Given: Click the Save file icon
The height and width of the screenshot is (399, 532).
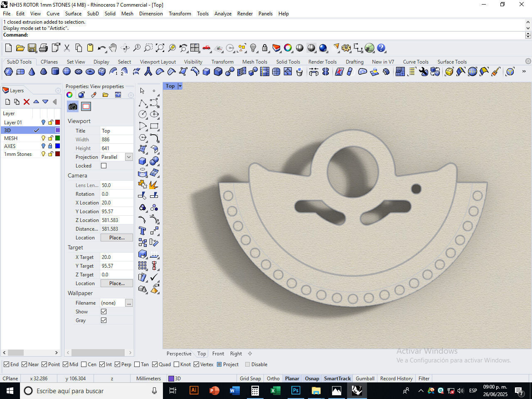Looking at the screenshot, I should click(32, 48).
